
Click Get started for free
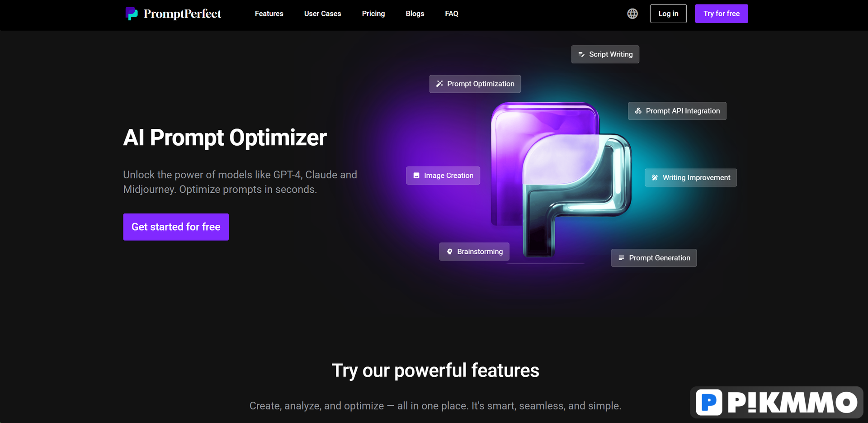pos(176,227)
